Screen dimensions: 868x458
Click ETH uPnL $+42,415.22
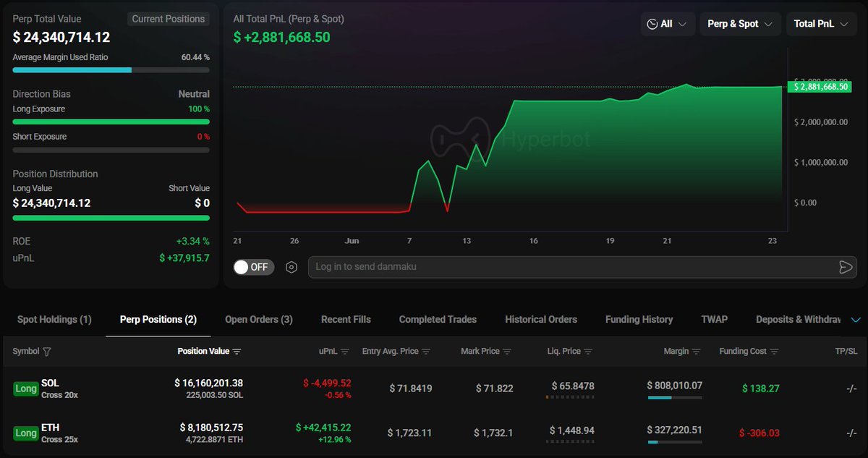323,428
